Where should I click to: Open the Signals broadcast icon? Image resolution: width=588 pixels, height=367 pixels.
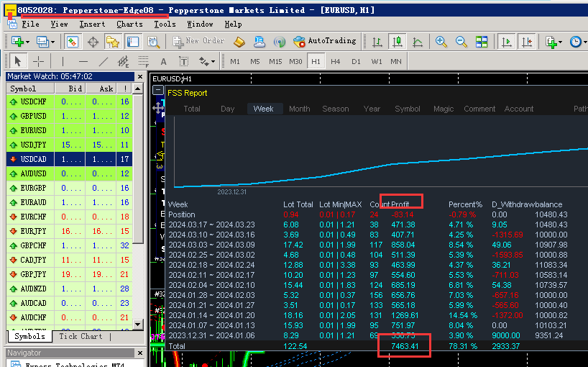[x=280, y=41]
